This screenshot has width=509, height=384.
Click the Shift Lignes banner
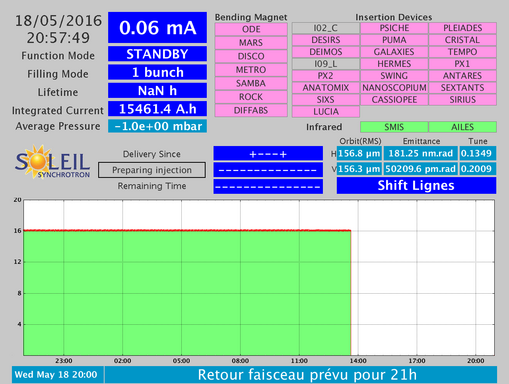click(x=416, y=185)
